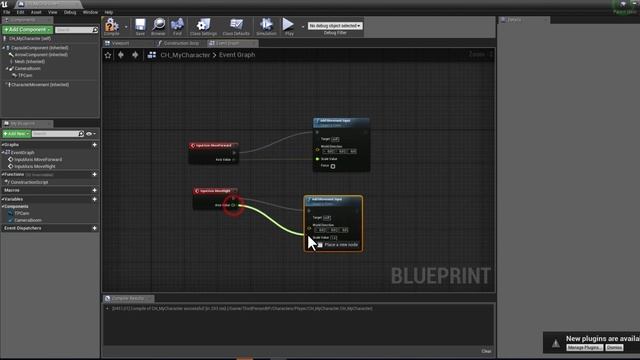Add a new variable with Variables plus icon
Screen dimensions: 640x360
95,199
